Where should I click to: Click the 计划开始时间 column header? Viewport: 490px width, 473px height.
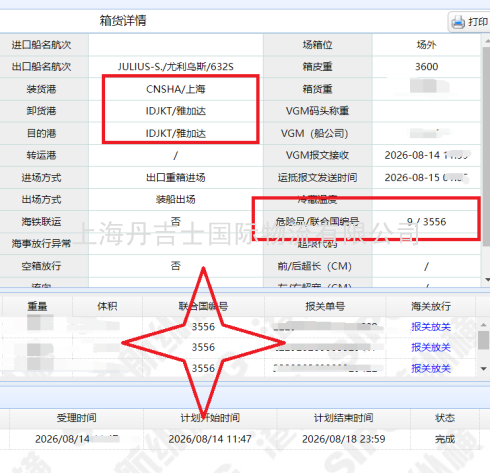[210, 418]
